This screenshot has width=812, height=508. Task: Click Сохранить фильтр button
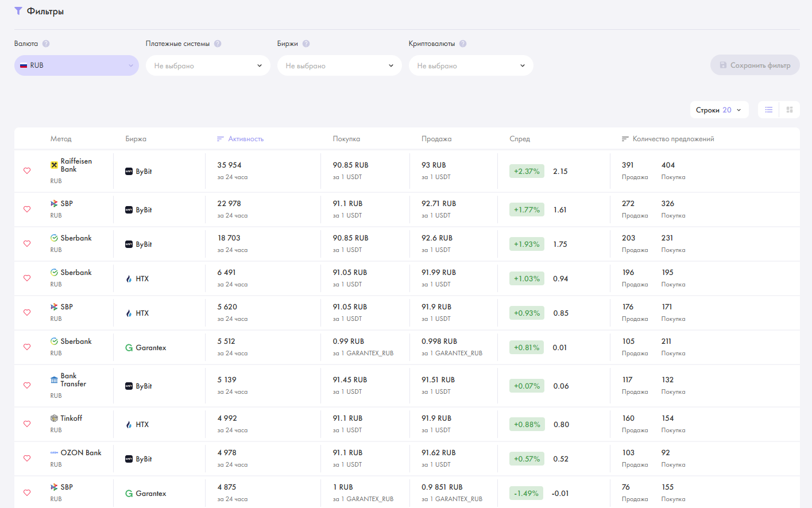point(755,65)
